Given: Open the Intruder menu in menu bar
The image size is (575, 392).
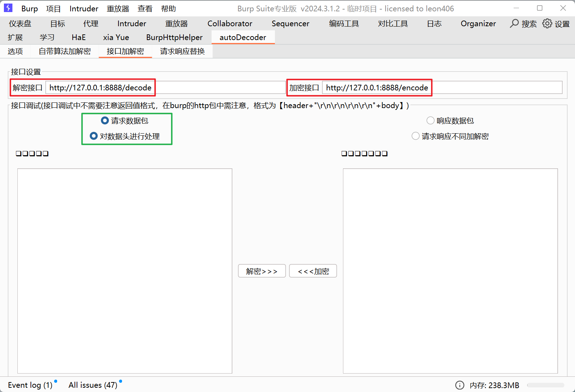Looking at the screenshot, I should (x=84, y=9).
